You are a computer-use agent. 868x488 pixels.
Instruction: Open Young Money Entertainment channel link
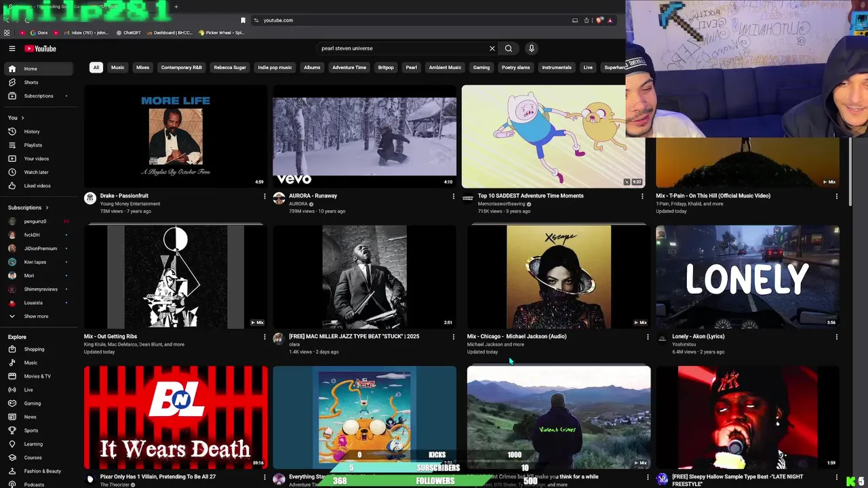pyautogui.click(x=130, y=204)
